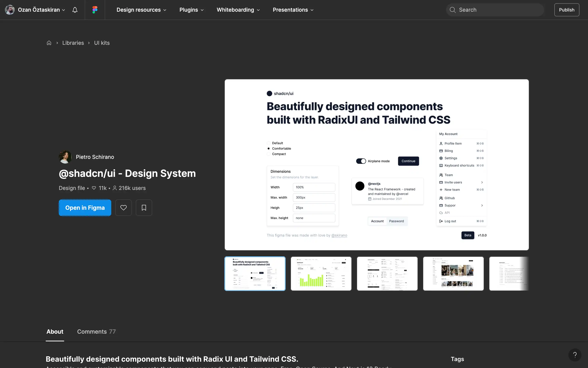Switch to the About tab

pyautogui.click(x=55, y=331)
